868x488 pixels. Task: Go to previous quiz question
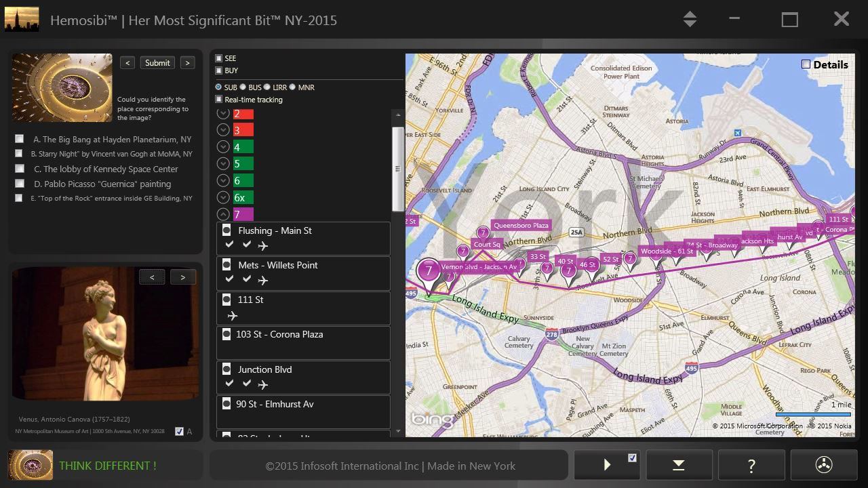pos(127,62)
